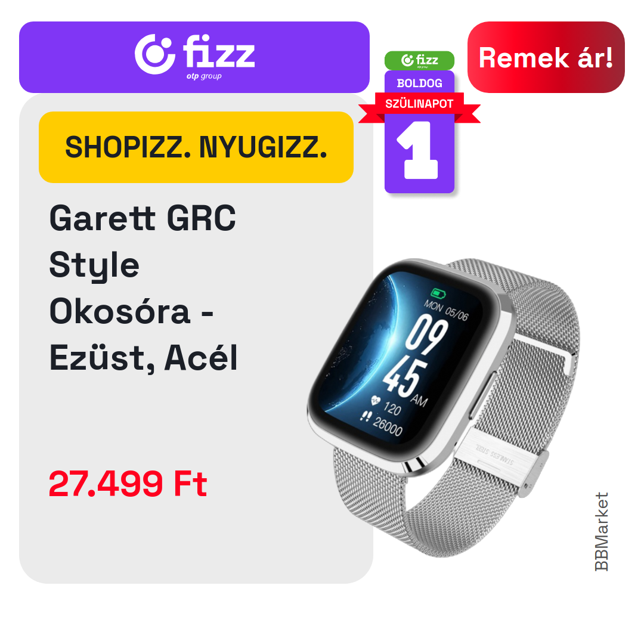This screenshot has height=644, width=644.
Task: Click the SHOPIZZ. NYUGIZZ. yellow banner
Action: pos(196,147)
